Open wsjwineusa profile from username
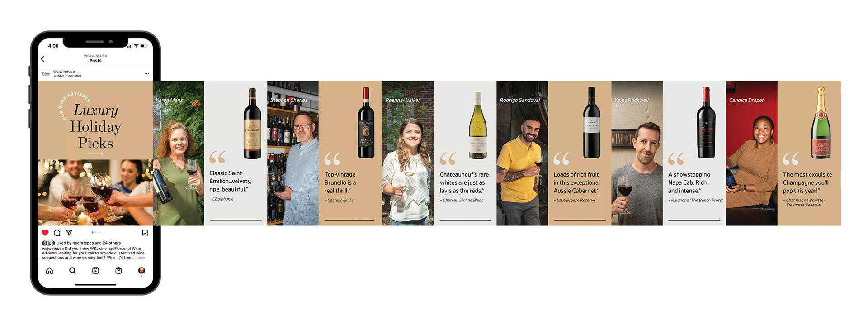Image resolution: width=868 pixels, height=326 pixels. click(x=64, y=72)
